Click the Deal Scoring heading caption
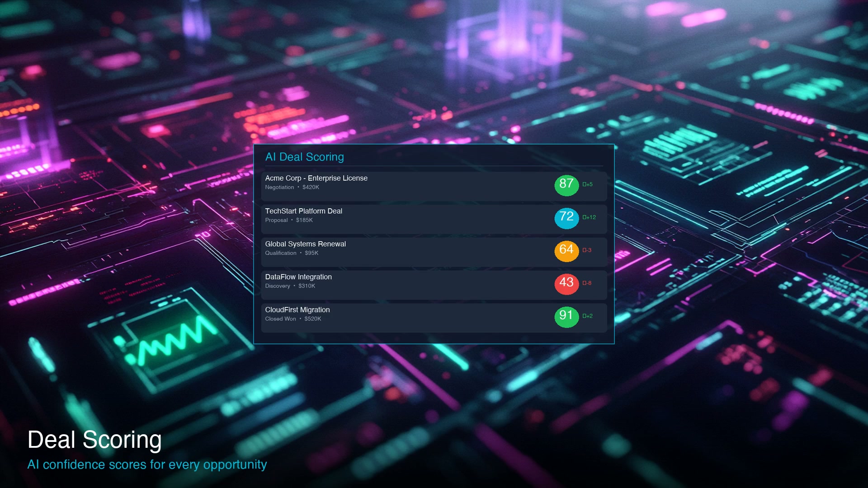The height and width of the screenshot is (488, 868). (x=94, y=440)
